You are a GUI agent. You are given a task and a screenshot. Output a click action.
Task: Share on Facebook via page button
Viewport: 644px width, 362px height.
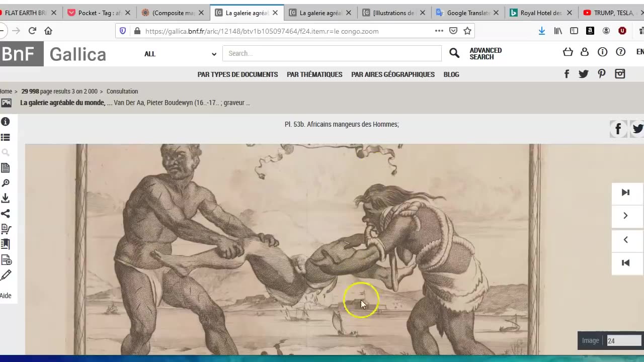(618, 129)
